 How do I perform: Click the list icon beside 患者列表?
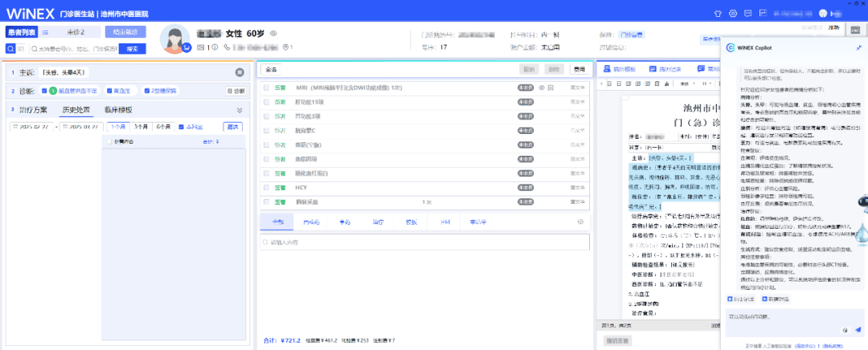46,32
